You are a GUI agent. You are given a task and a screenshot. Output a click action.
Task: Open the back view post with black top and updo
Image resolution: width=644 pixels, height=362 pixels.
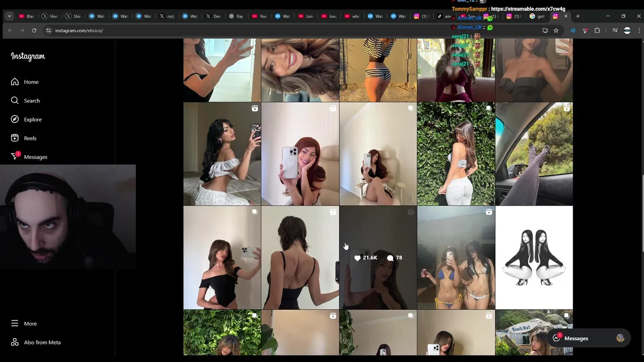(x=300, y=257)
